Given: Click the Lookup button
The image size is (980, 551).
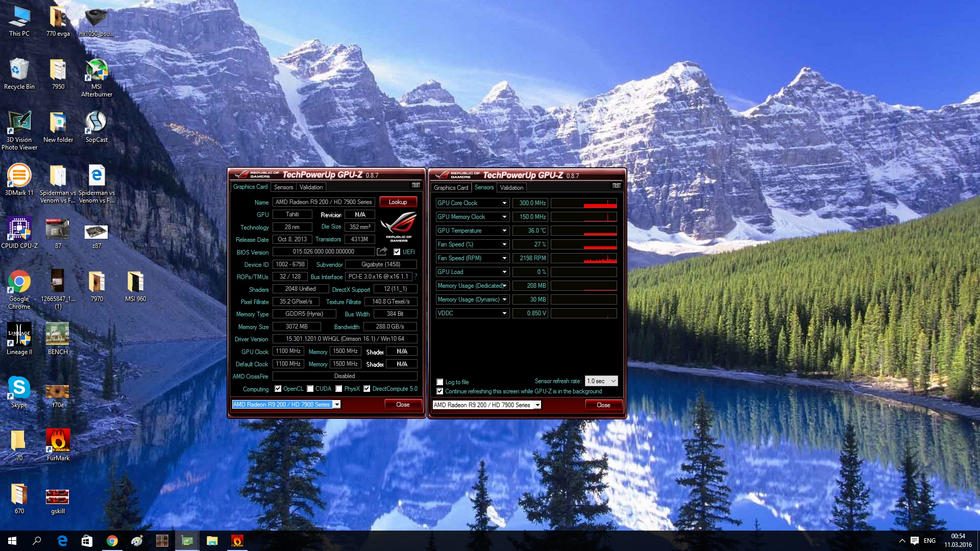Looking at the screenshot, I should pos(398,202).
